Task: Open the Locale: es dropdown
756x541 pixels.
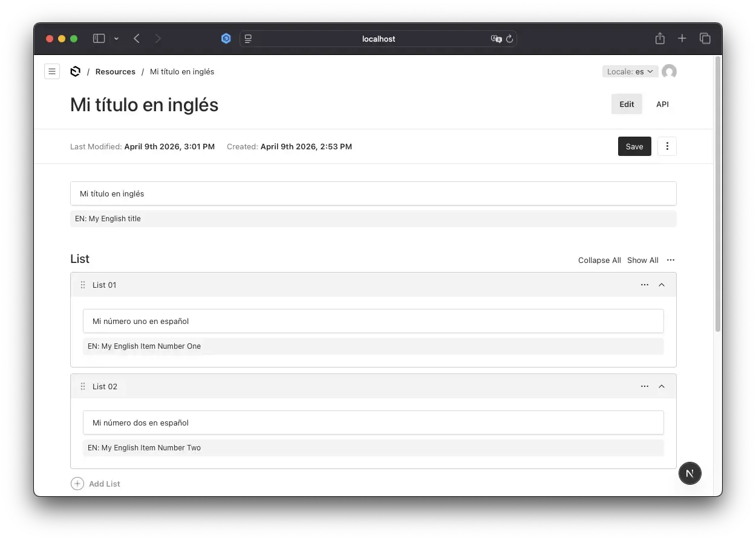Action: (x=630, y=71)
